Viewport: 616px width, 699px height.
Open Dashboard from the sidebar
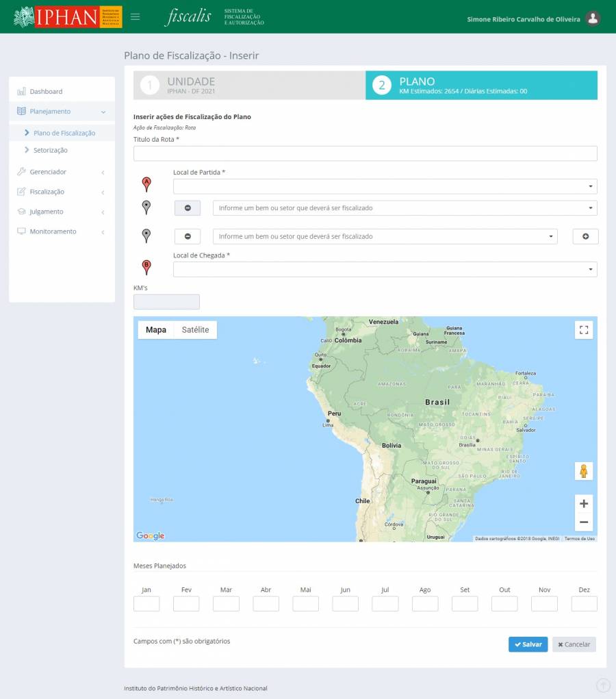click(46, 91)
